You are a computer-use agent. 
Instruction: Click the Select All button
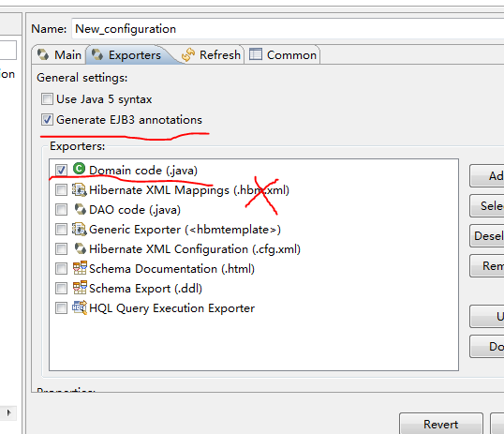point(486,205)
